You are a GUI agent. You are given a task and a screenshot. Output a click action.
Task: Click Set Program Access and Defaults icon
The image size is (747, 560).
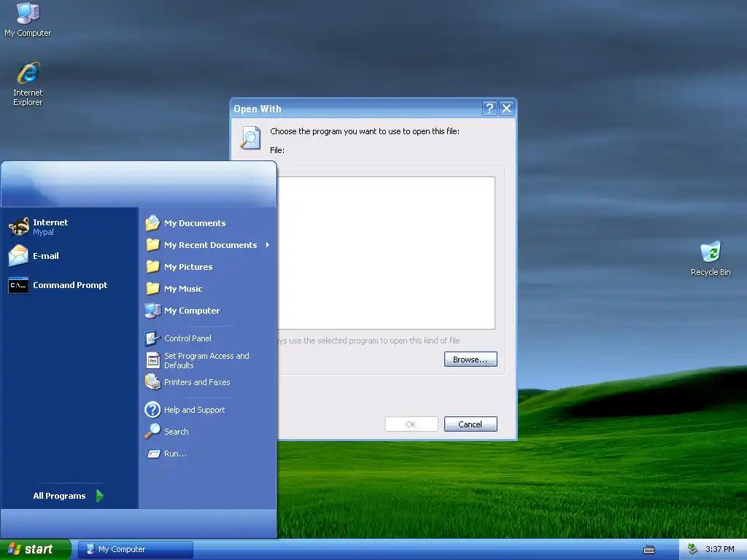[152, 360]
